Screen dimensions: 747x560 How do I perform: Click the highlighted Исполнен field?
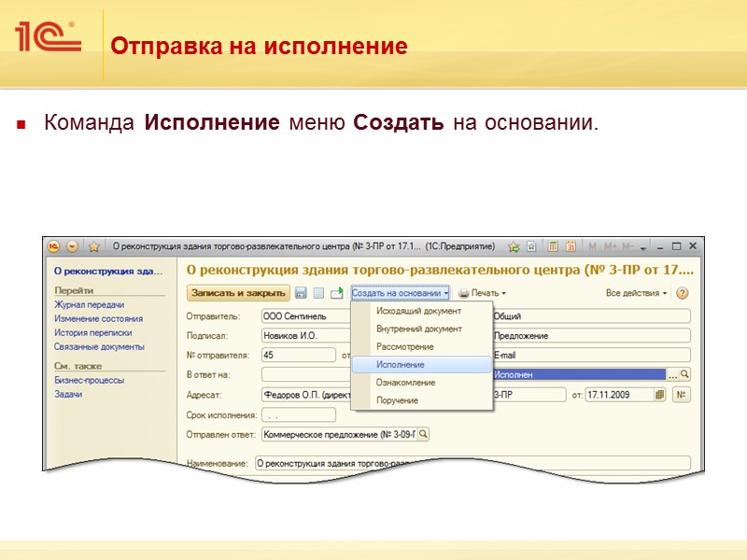coord(579,375)
